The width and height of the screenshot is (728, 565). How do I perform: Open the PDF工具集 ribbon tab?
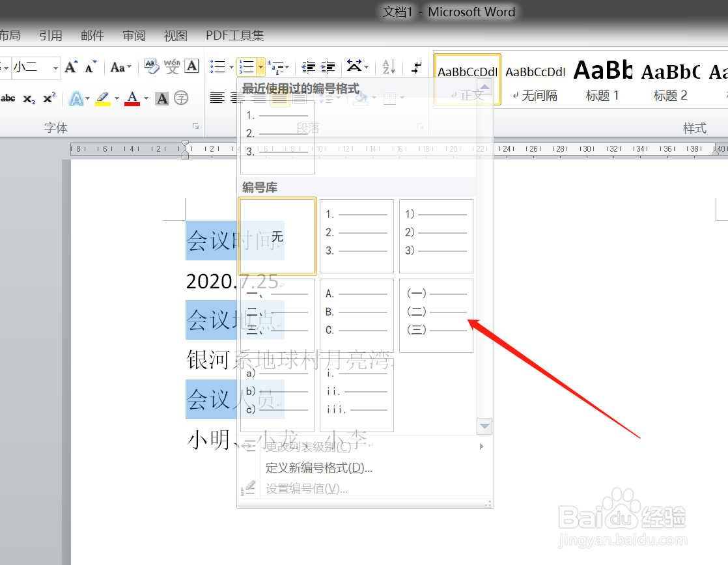click(235, 36)
